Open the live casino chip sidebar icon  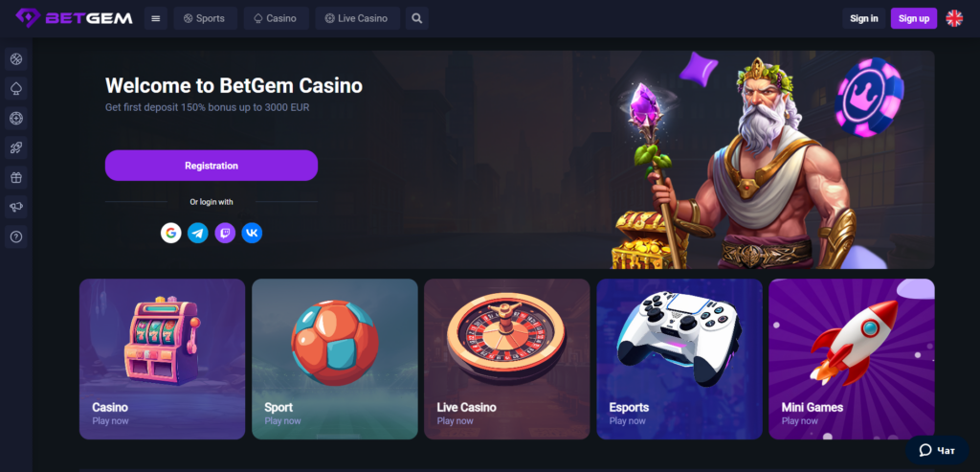click(x=15, y=118)
